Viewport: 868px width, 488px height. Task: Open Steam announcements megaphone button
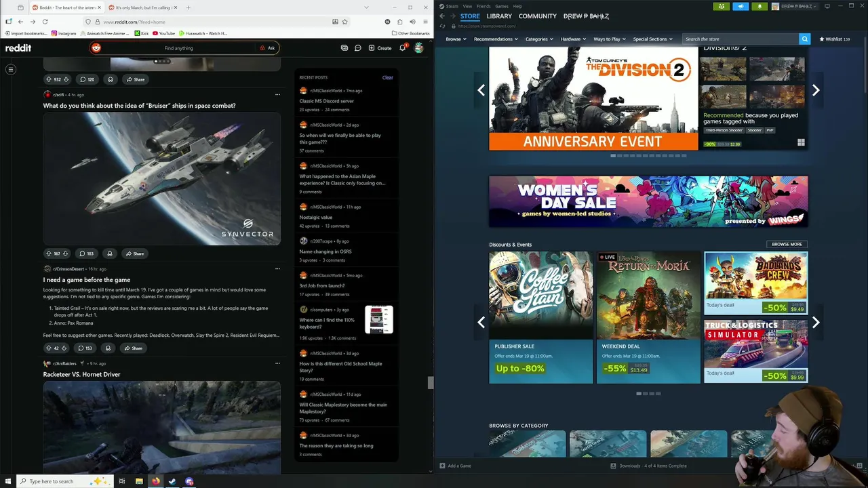741,6
